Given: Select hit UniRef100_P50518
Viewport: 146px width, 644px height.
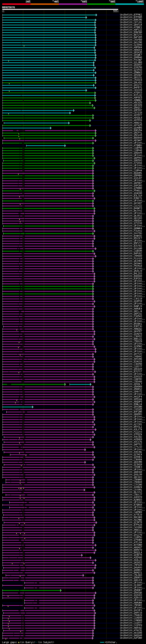Looking at the screenshot, I should pos(131,266).
